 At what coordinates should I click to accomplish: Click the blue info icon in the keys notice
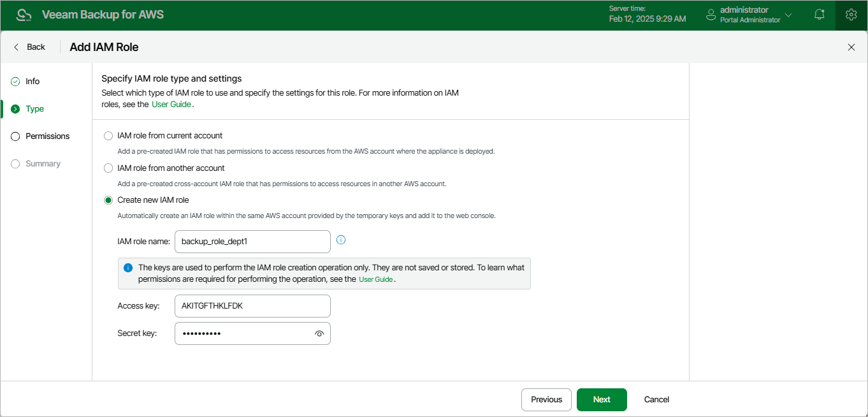[127, 268]
